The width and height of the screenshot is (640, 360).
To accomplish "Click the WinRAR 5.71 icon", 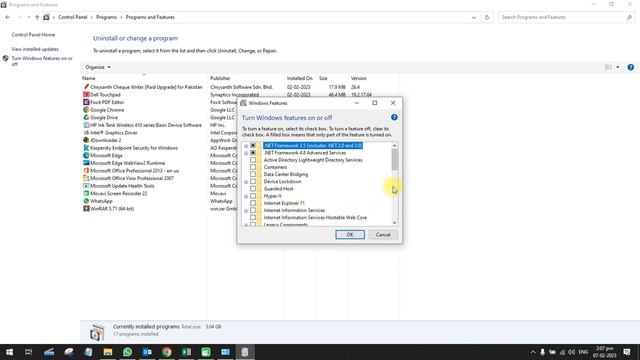I will (x=86, y=209).
